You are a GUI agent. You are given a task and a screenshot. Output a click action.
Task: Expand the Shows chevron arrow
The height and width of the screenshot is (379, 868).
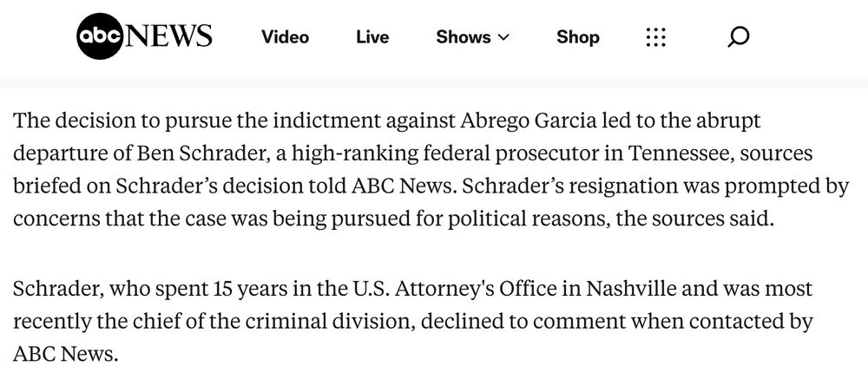(x=503, y=37)
